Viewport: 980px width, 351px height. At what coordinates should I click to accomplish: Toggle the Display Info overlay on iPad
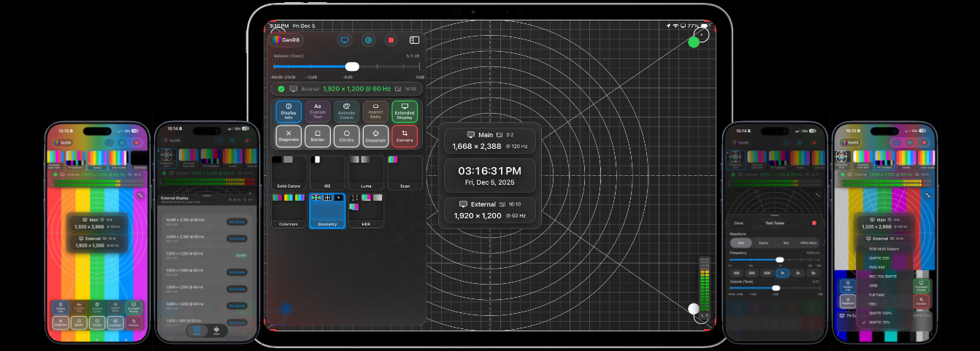[x=288, y=111]
